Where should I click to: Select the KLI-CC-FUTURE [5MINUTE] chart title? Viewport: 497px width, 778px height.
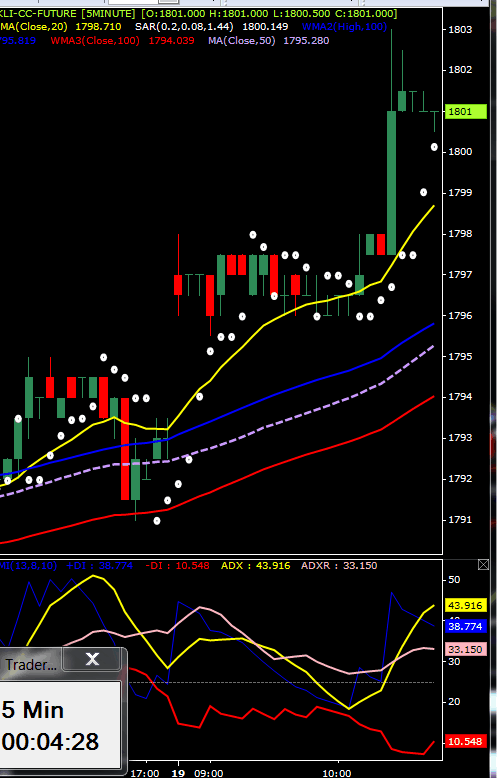point(67,13)
